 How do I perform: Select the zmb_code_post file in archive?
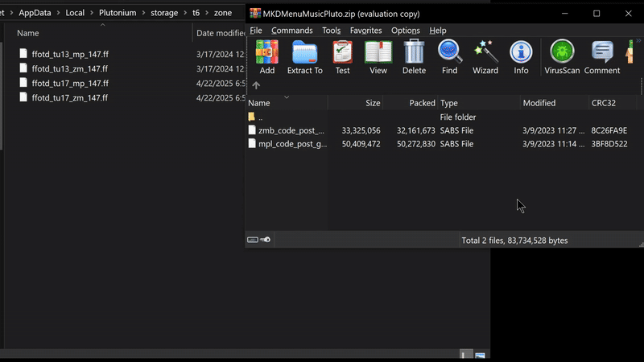click(x=291, y=130)
